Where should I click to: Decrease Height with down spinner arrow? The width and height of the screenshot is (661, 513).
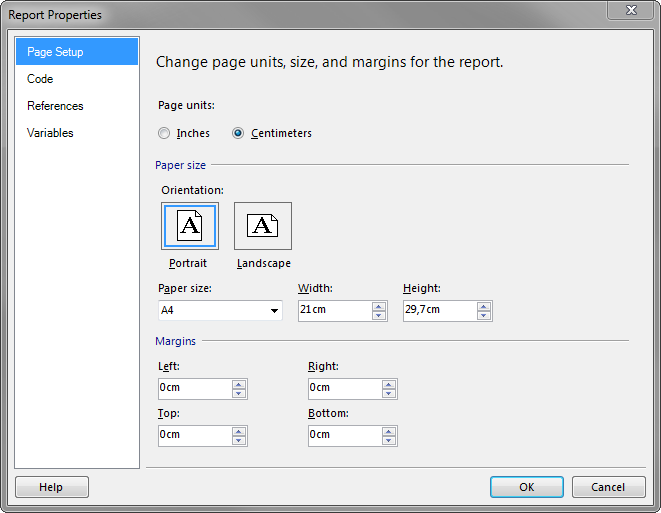click(484, 315)
